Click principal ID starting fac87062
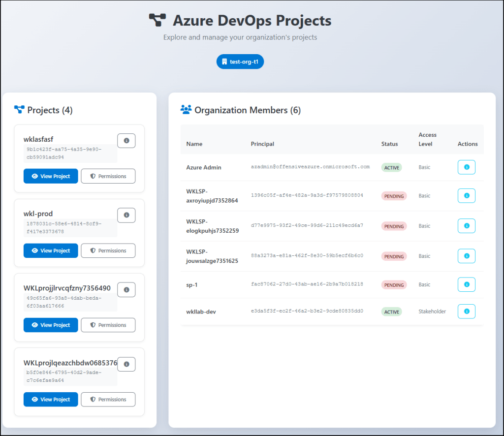504x436 pixels. point(307,284)
